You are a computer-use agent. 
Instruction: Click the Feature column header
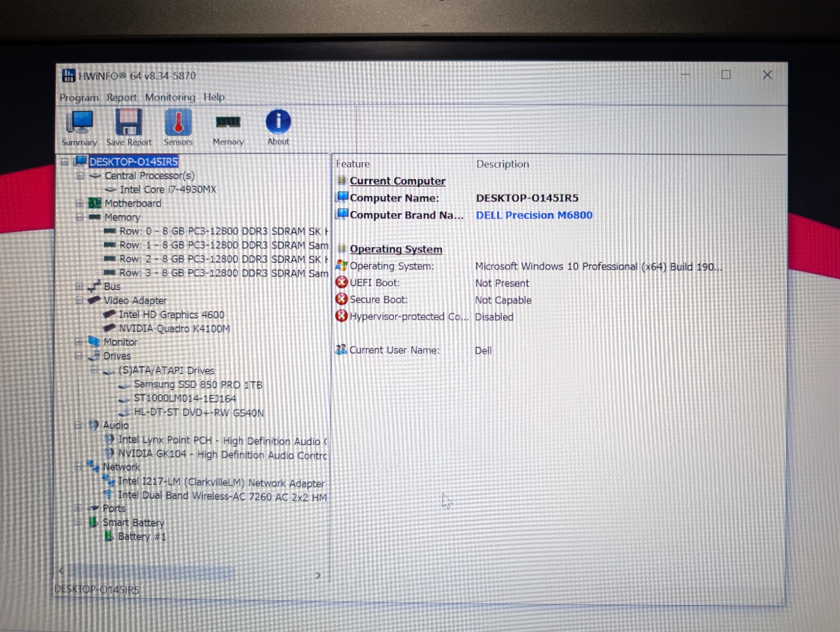(x=353, y=164)
